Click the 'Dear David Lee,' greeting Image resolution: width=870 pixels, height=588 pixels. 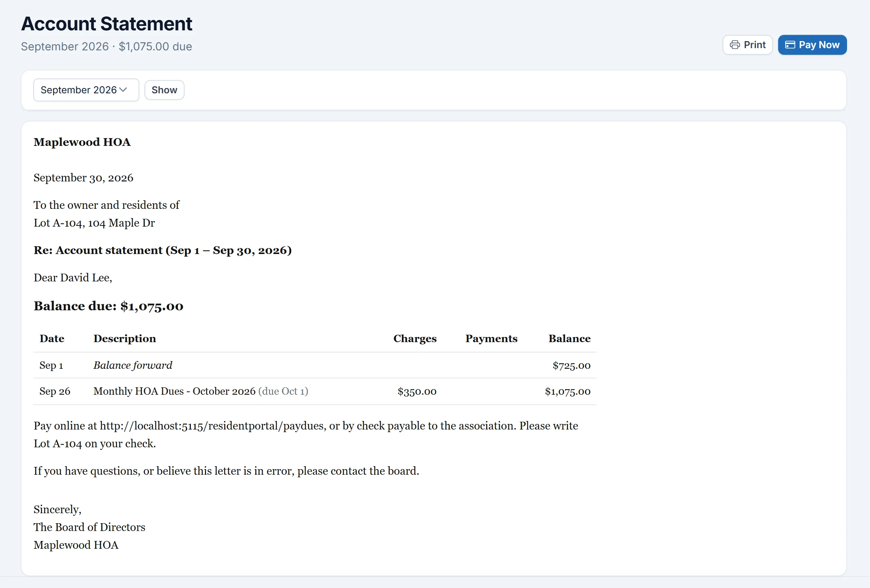73,278
